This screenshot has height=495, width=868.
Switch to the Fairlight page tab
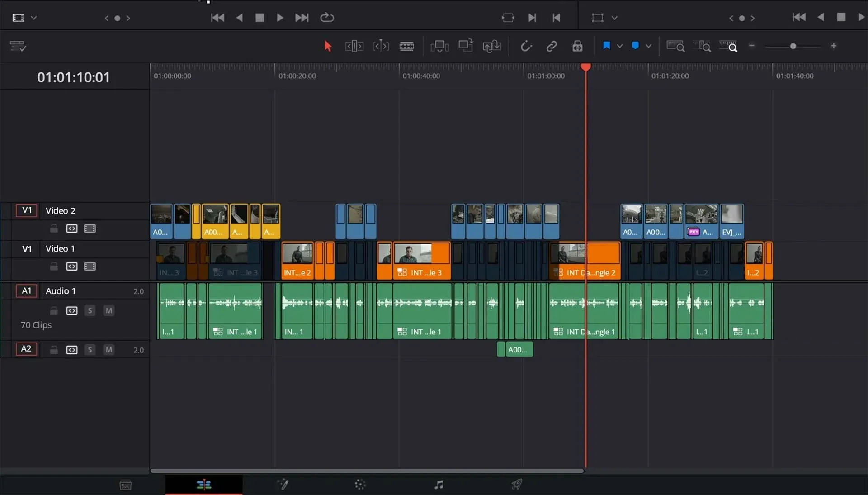pyautogui.click(x=439, y=485)
